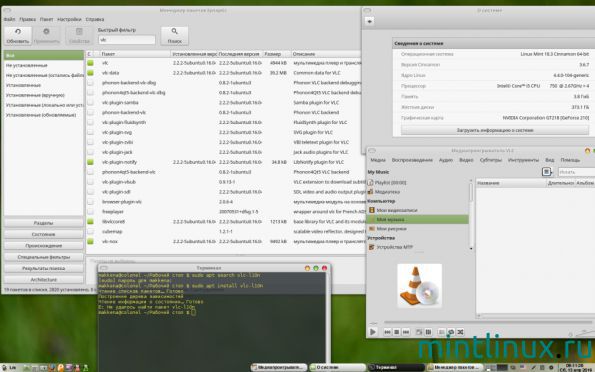Click the Synaptic quick filter input field
The image size is (595, 372).
tap(127, 40)
